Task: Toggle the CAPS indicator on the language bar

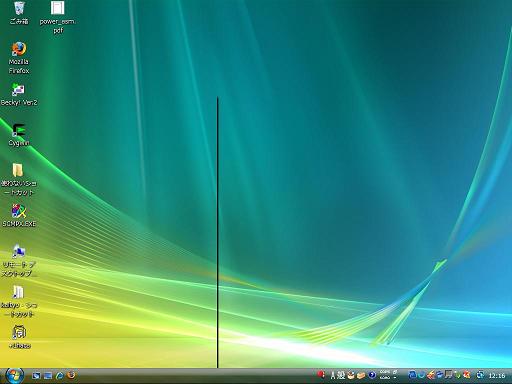Action: pos(385,372)
